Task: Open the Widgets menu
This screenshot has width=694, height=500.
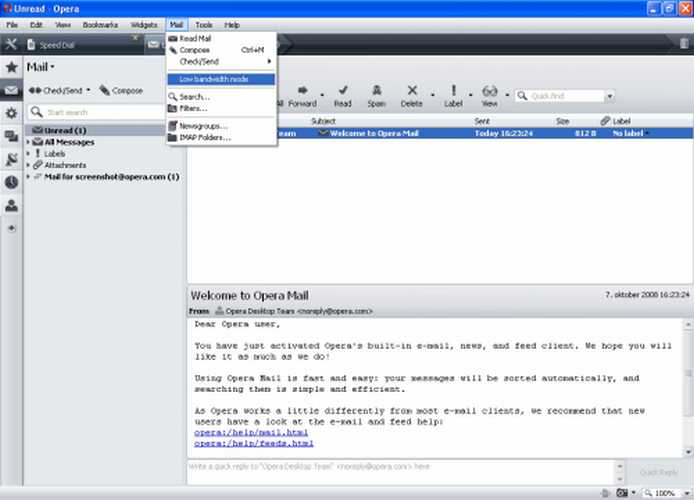Action: click(x=144, y=25)
